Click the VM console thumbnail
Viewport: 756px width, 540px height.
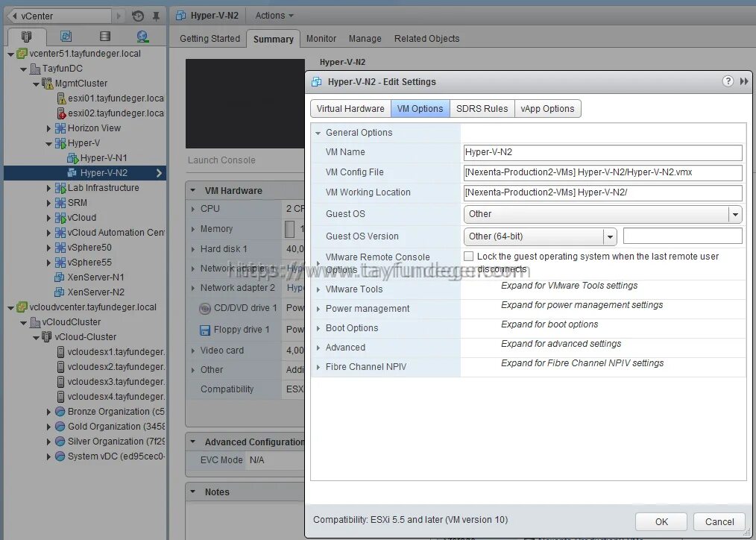click(x=245, y=104)
